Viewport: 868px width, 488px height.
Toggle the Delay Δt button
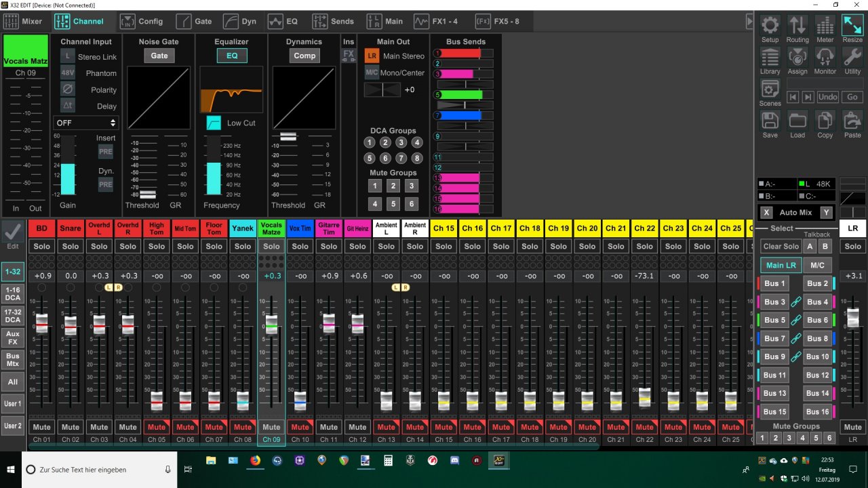pyautogui.click(x=68, y=105)
